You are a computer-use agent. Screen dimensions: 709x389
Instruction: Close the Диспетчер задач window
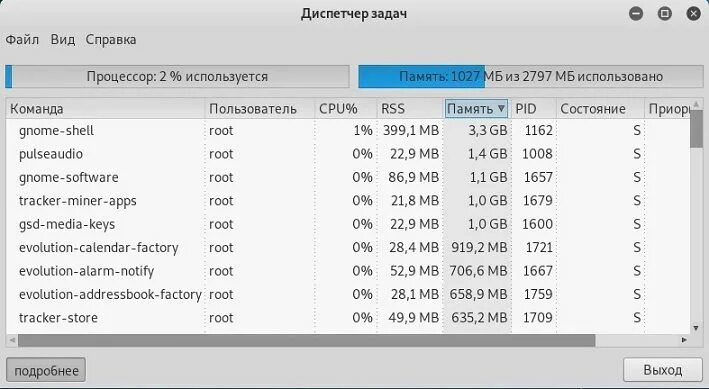tap(694, 14)
